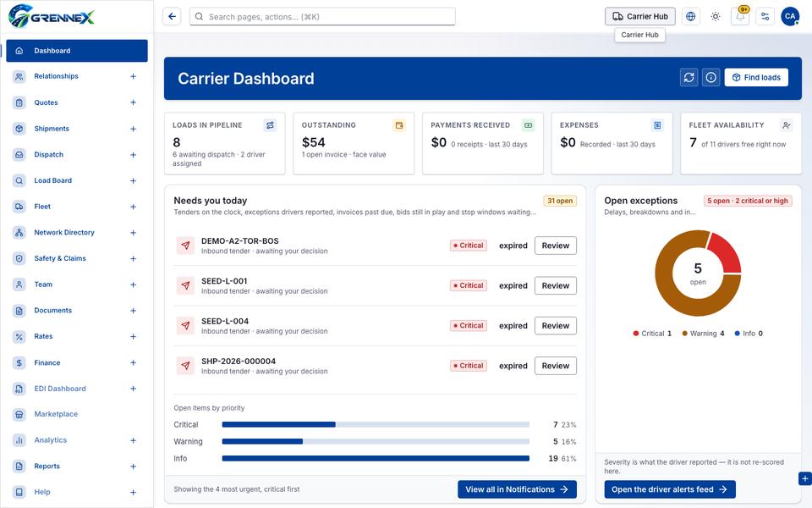Screen dimensions: 812x508
Task: Show dashboard info icon
Action: [x=711, y=78]
